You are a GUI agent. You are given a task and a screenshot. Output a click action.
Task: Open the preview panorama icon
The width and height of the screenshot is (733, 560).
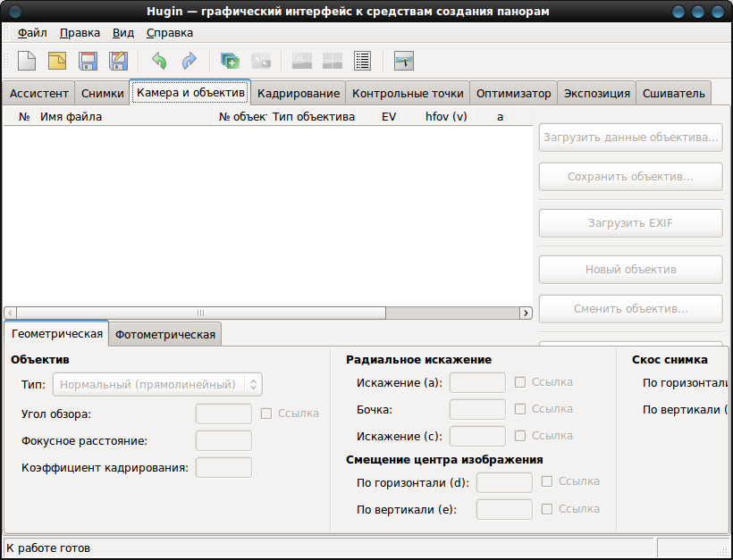click(333, 61)
